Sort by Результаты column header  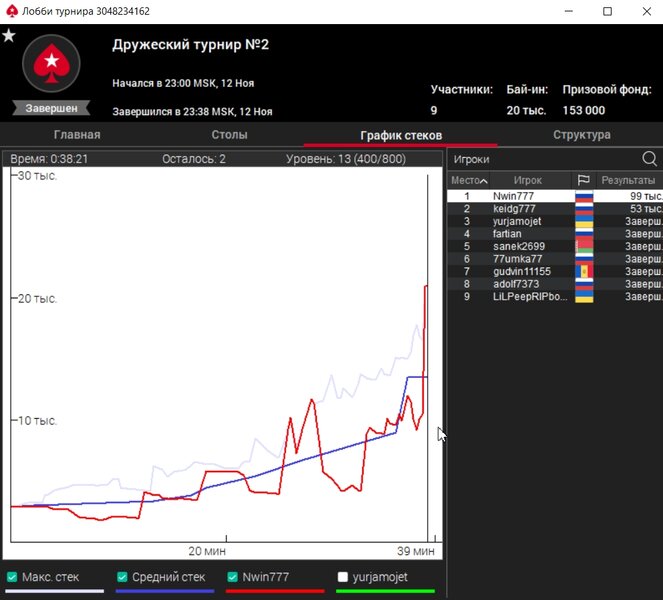(x=630, y=180)
